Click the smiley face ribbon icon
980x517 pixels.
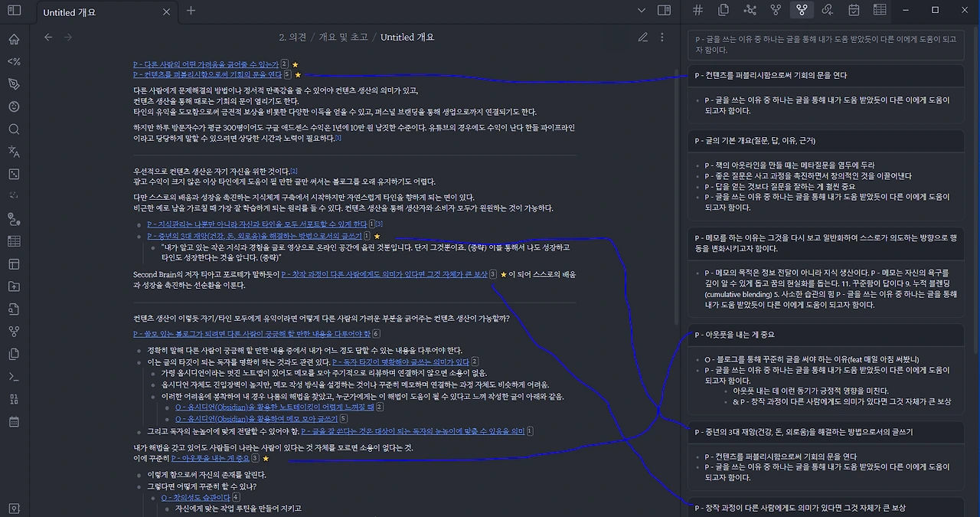tap(14, 106)
